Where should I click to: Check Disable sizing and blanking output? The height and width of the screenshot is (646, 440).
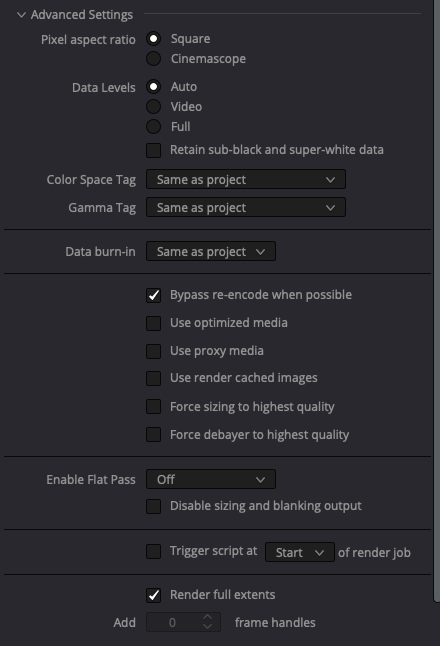[x=154, y=506]
